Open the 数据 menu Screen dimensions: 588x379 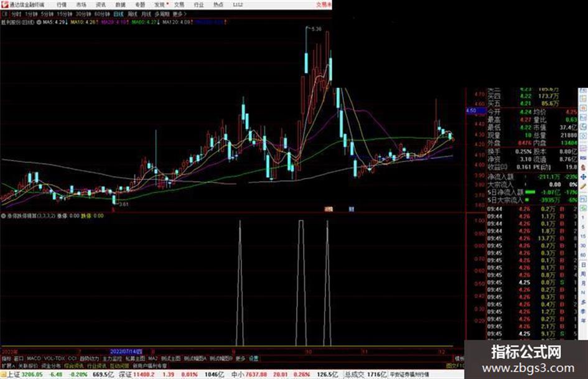pyautogui.click(x=120, y=4)
